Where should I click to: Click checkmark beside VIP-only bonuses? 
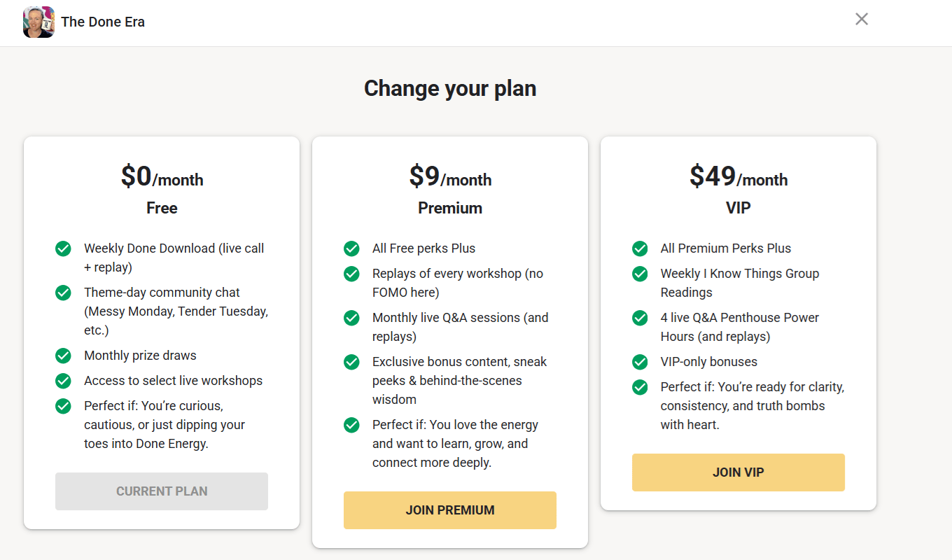(x=640, y=362)
